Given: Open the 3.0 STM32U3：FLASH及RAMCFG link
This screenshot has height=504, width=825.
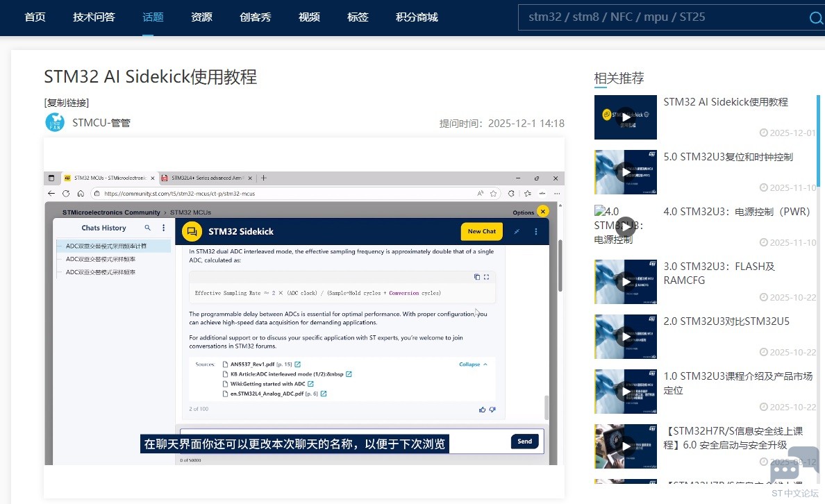Looking at the screenshot, I should 719,273.
